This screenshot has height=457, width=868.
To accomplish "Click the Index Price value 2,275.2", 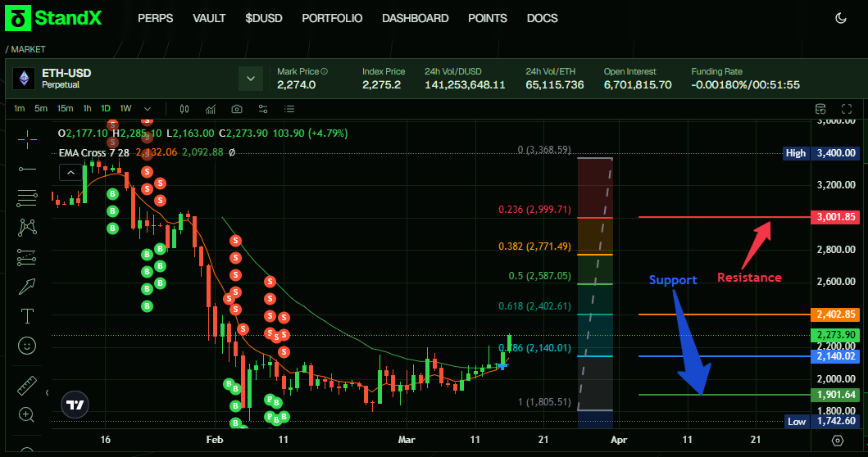I will (x=381, y=84).
